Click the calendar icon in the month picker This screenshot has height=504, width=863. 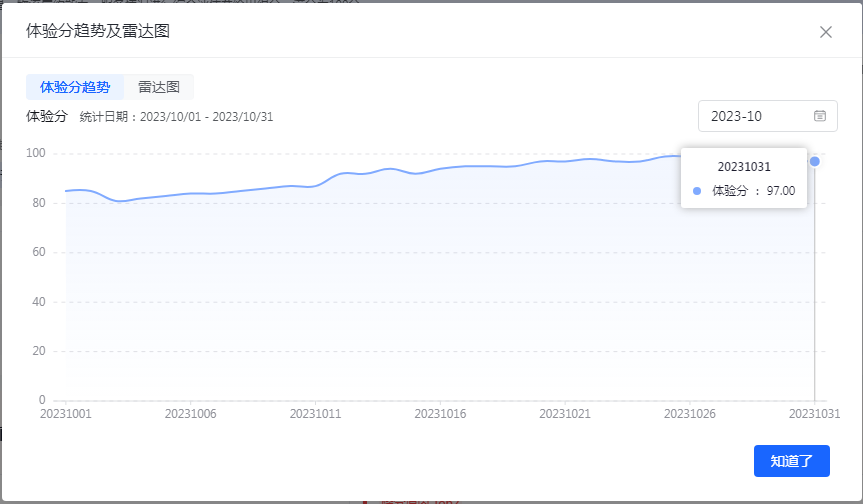(820, 116)
